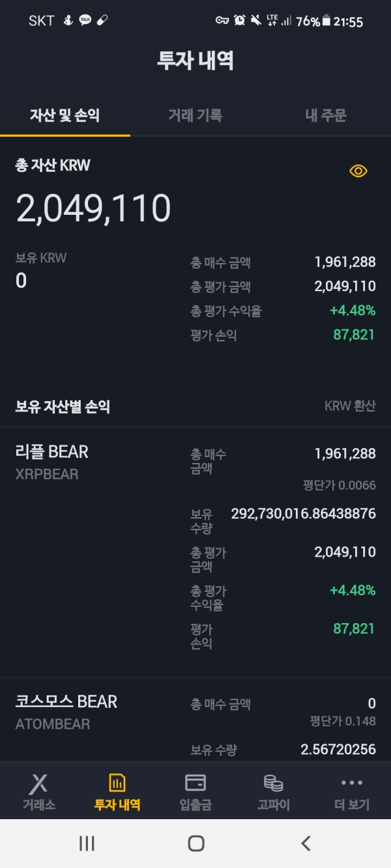Image resolution: width=391 pixels, height=868 pixels.
Task: Open the 고파이 coins icon
Action: (x=273, y=791)
